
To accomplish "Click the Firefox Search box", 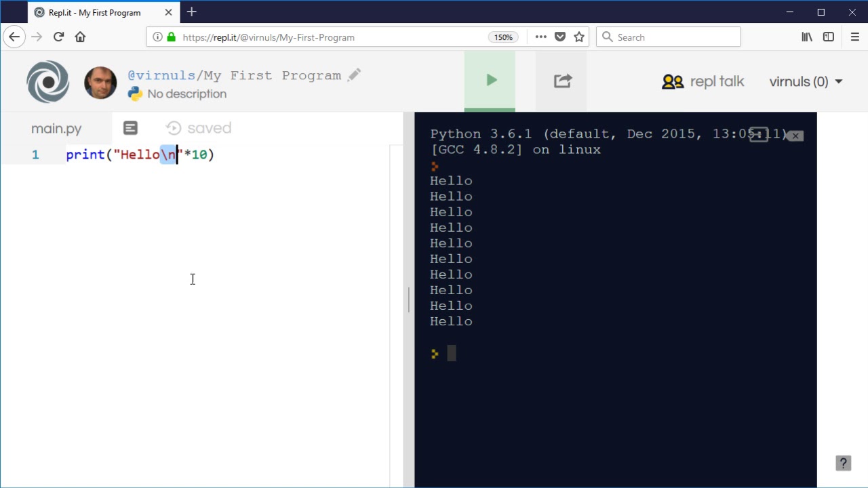I will tap(668, 37).
